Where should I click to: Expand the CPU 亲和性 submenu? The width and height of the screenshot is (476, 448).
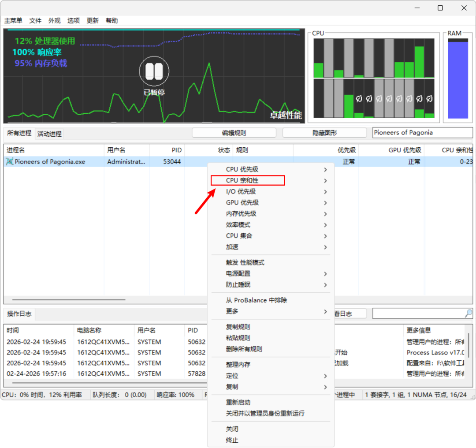(x=271, y=180)
